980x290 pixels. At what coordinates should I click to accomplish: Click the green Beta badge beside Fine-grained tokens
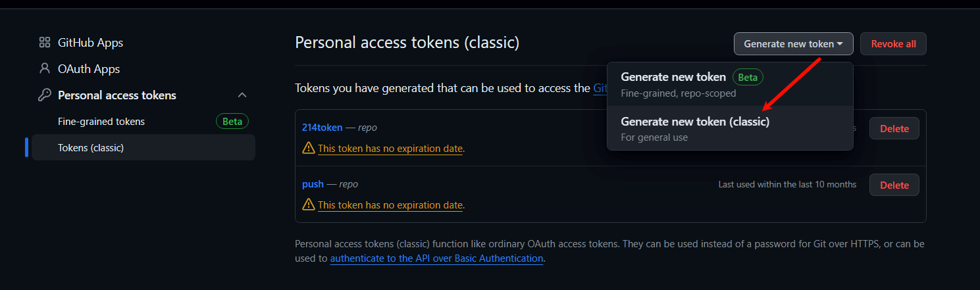click(232, 121)
